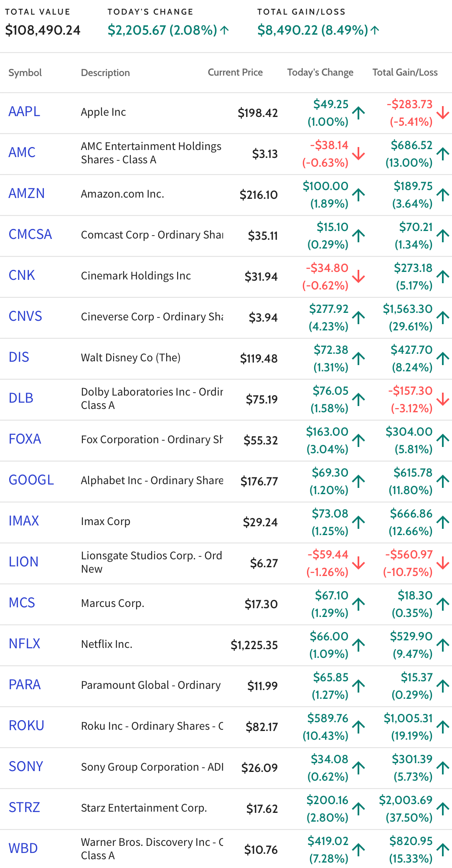This screenshot has height=868, width=452.
Task: Click AAPL total loss down arrow
Action: [443, 113]
